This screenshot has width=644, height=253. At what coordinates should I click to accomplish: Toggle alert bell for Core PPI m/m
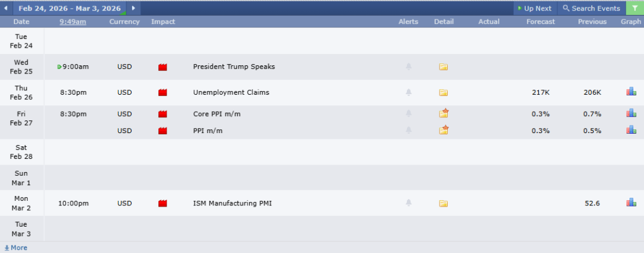coord(408,114)
